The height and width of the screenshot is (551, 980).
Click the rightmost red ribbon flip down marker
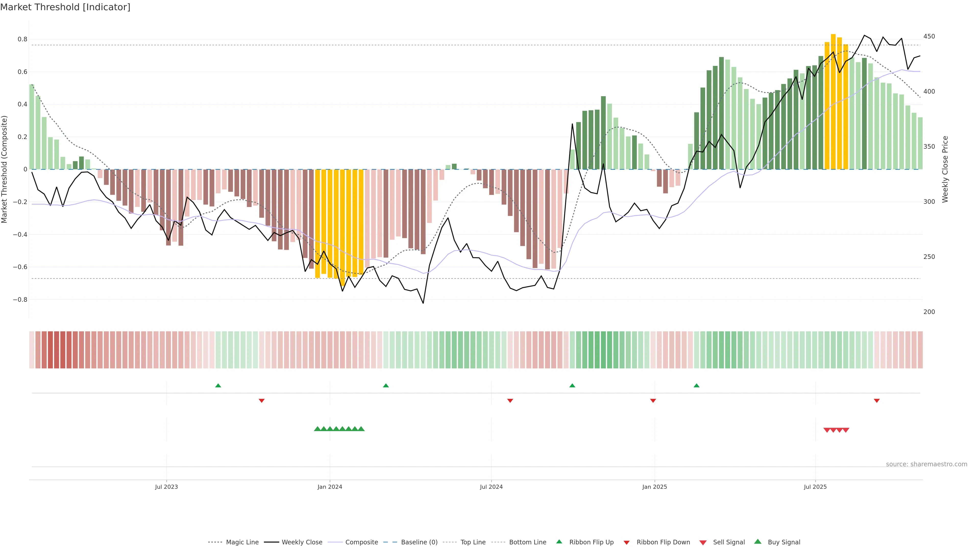(x=877, y=400)
